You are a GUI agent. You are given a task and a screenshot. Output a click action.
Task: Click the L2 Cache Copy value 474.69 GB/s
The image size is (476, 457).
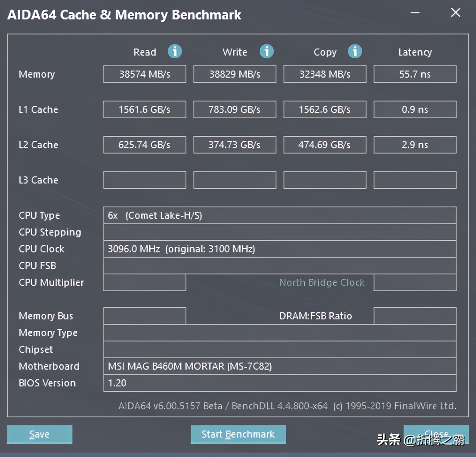[x=325, y=145]
